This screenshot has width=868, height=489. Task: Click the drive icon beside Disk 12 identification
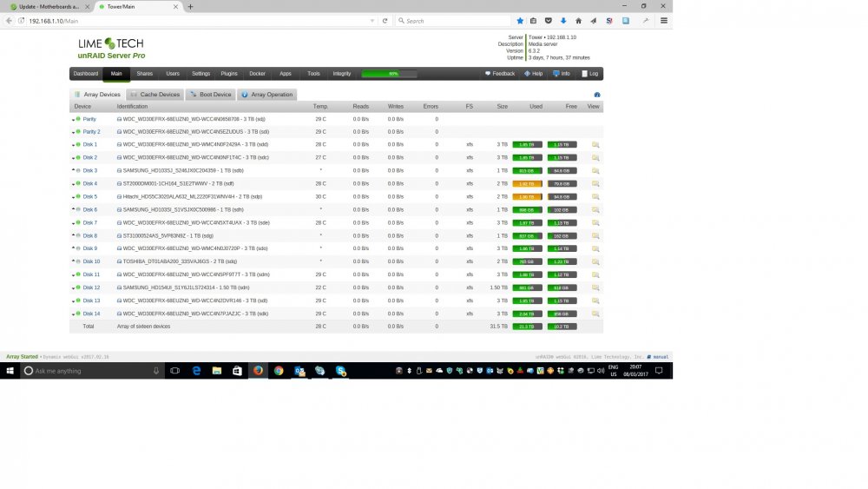click(x=119, y=287)
